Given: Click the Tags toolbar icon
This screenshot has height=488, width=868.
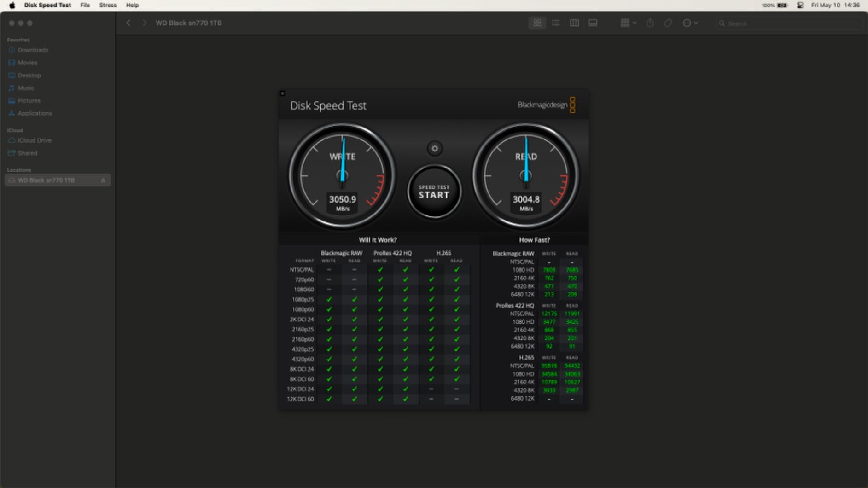Looking at the screenshot, I should pyautogui.click(x=668, y=23).
